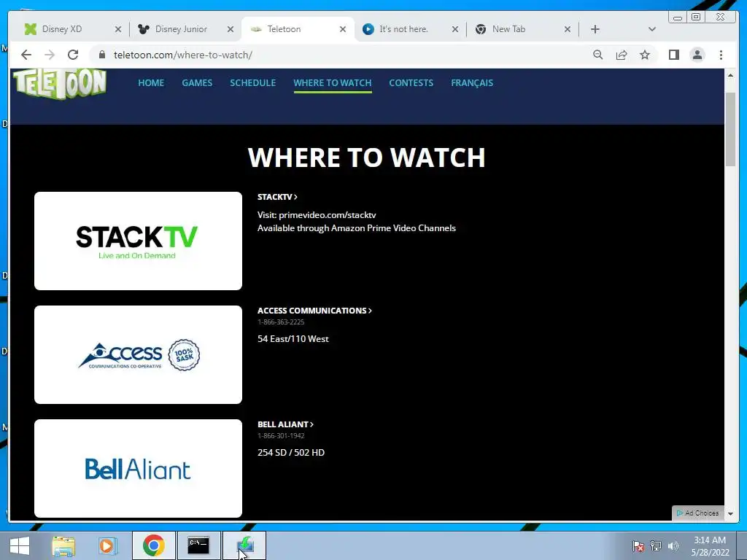747x560 pixels.
Task: Open the green-arrow installer taskbar icon
Action: coord(244,545)
